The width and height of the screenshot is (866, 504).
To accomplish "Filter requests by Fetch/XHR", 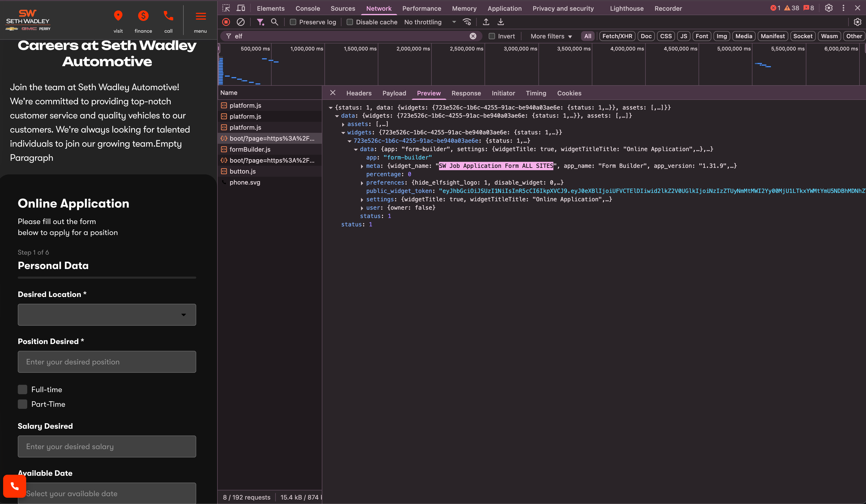I will click(x=617, y=36).
